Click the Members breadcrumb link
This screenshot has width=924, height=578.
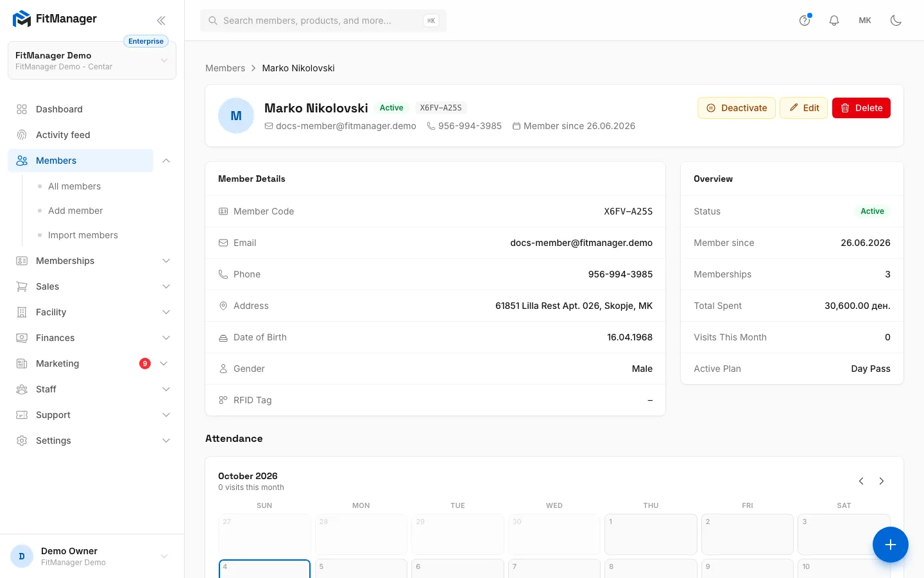pyautogui.click(x=225, y=68)
